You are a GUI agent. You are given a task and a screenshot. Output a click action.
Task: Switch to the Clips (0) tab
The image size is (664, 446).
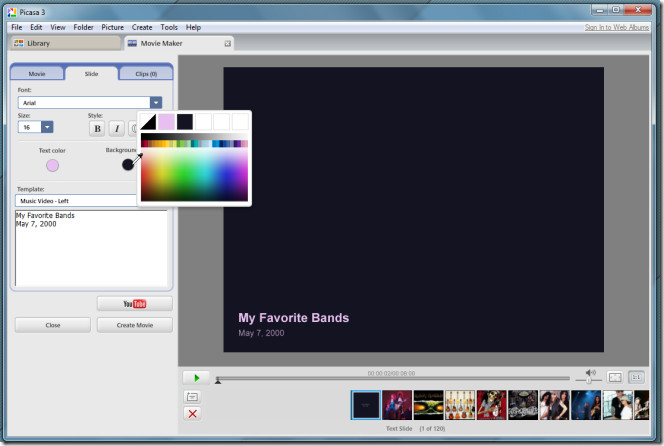coord(146,74)
